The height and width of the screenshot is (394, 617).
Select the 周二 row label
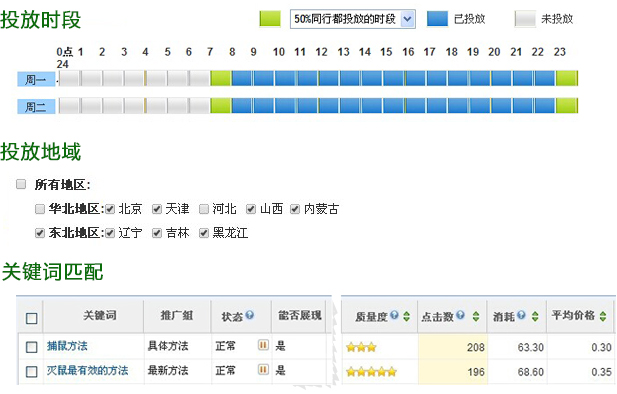point(36,106)
